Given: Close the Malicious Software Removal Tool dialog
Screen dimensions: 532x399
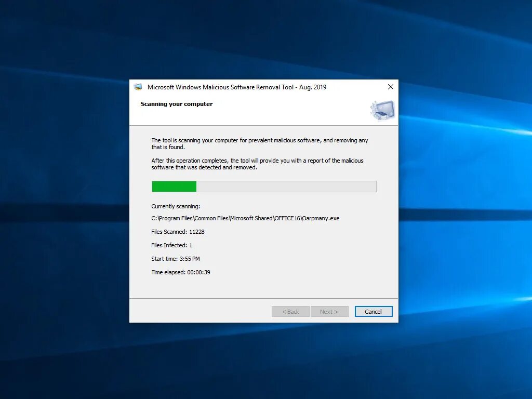Looking at the screenshot, I should 391,87.
